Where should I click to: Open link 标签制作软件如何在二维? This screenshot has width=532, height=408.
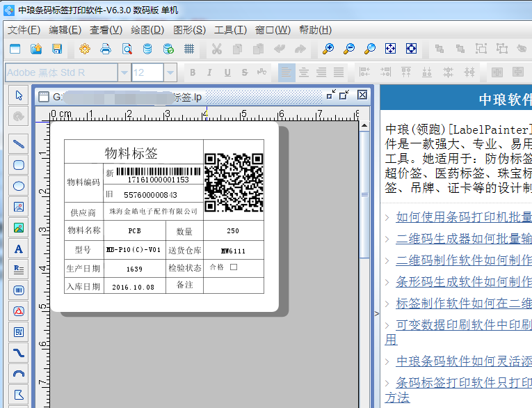tap(464, 304)
